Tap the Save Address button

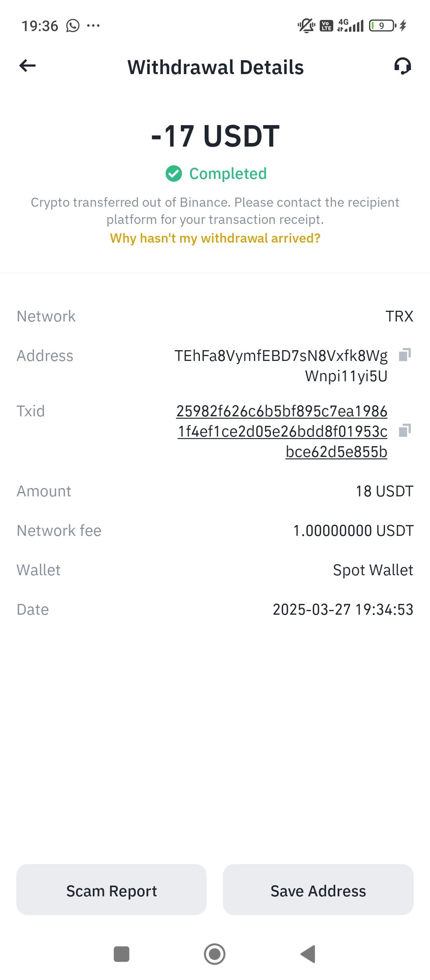click(x=318, y=891)
